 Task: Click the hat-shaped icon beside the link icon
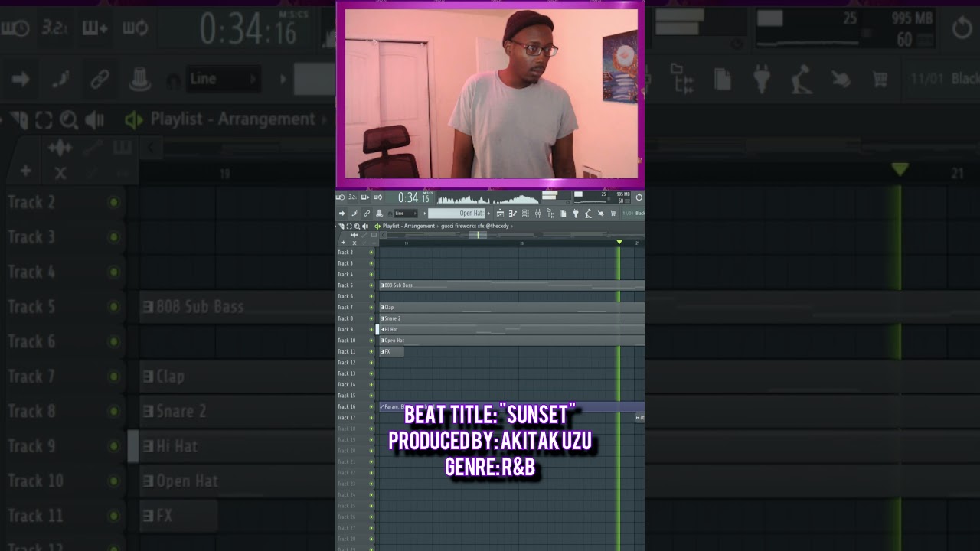tap(379, 214)
